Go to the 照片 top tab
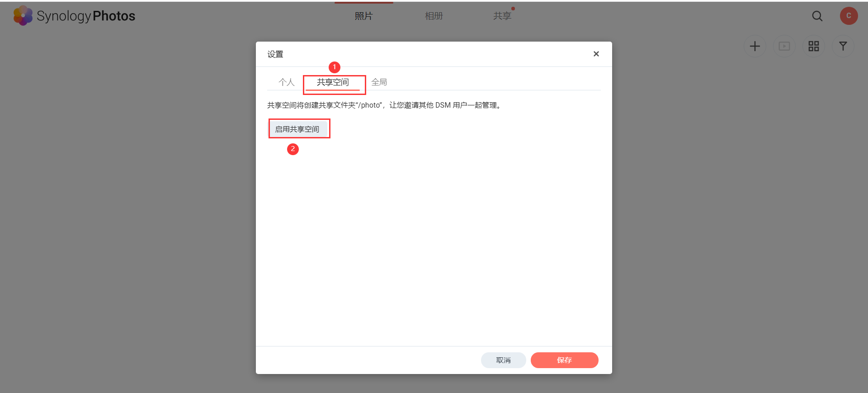The image size is (868, 393). click(363, 16)
